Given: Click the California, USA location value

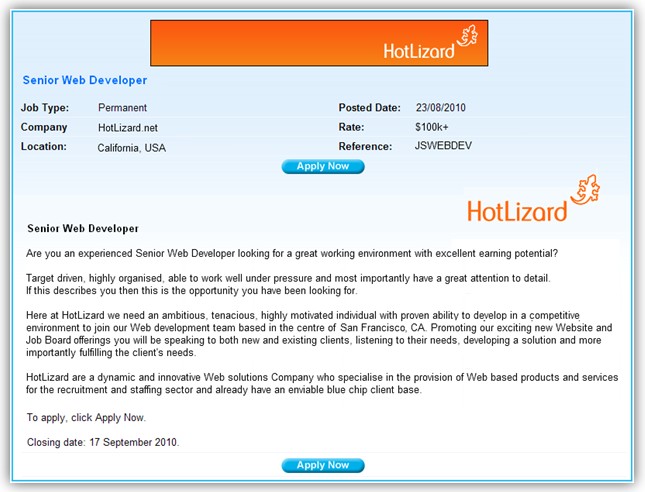Looking at the screenshot, I should point(132,148).
